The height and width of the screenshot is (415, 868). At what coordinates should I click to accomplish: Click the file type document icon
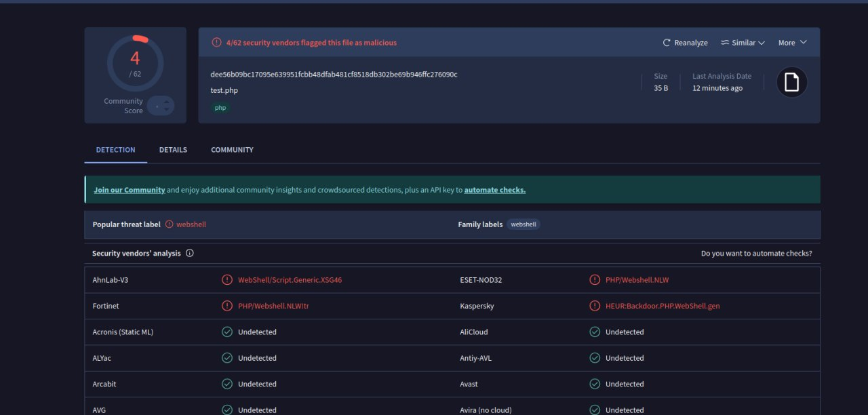[x=791, y=82]
